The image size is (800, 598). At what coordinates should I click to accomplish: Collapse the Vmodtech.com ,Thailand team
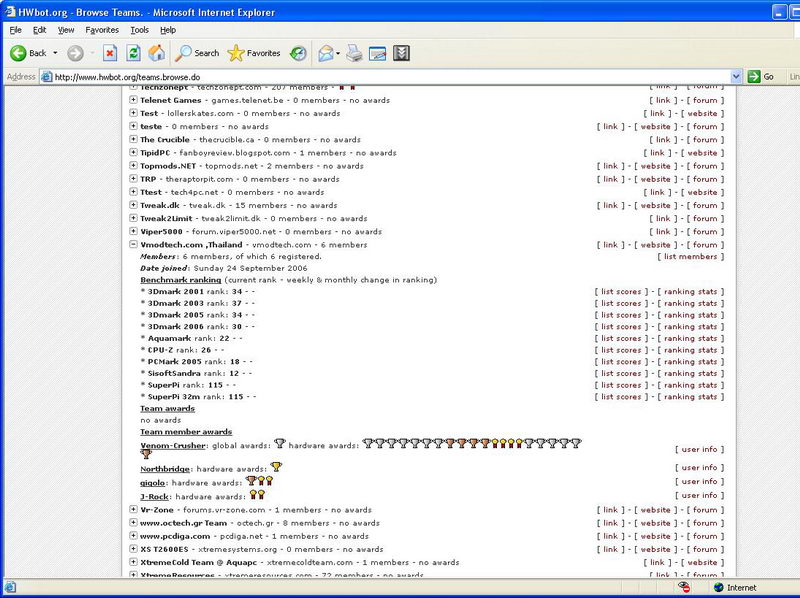coord(133,244)
